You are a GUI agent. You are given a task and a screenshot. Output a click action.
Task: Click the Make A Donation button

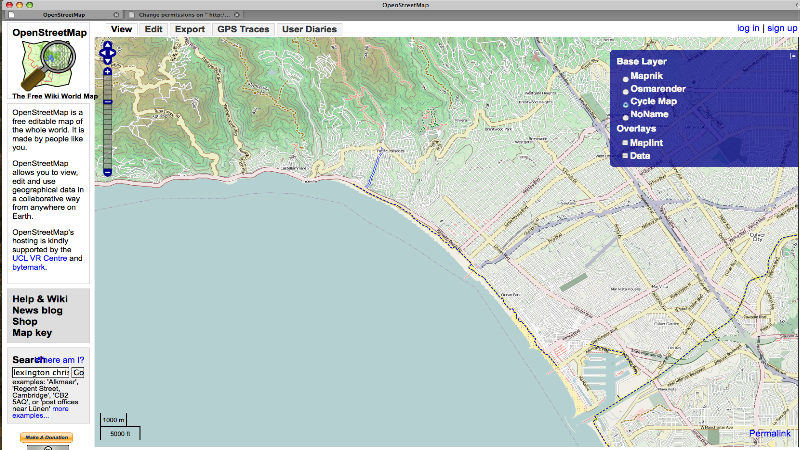point(47,438)
